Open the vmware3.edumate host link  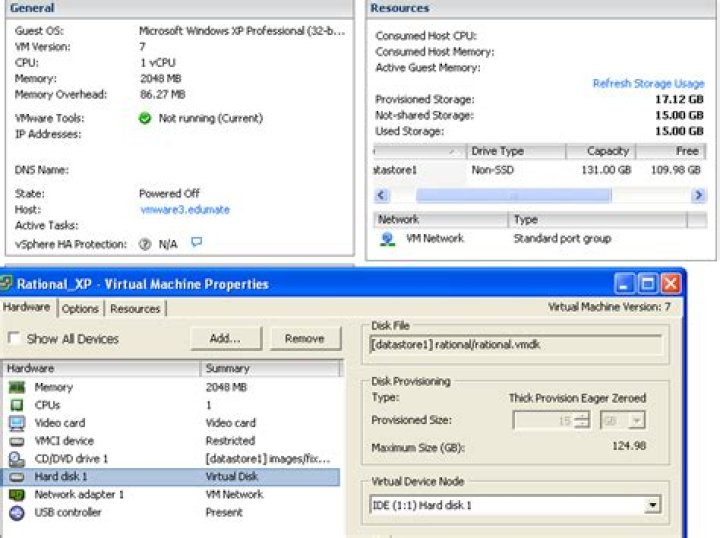coord(185,210)
